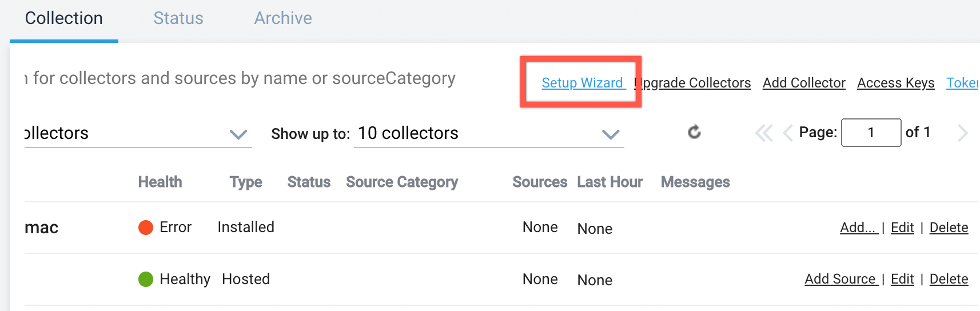Open the Archive tab

point(283,18)
